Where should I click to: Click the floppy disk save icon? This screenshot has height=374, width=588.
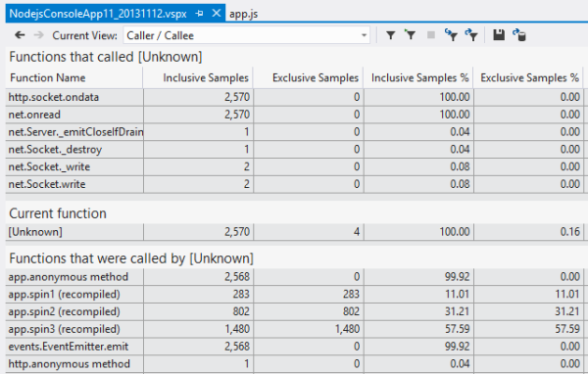click(x=499, y=35)
